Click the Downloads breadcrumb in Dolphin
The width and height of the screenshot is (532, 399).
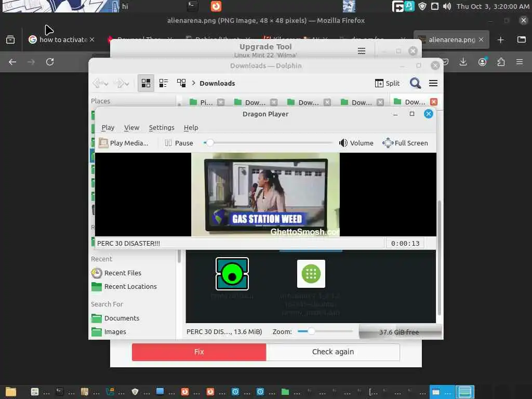click(x=217, y=83)
